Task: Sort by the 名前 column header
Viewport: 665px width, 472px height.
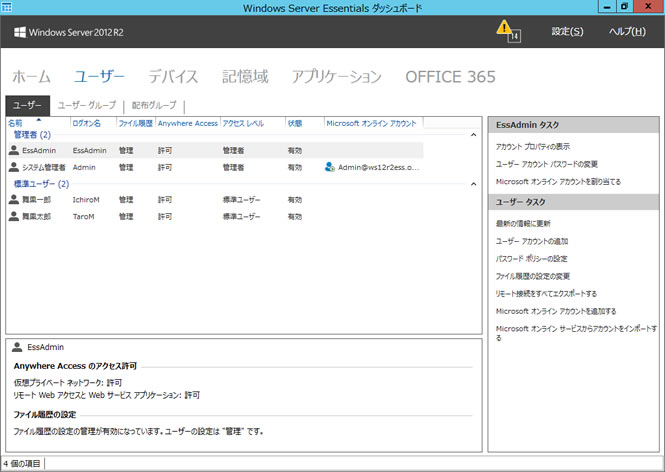Action: point(15,123)
